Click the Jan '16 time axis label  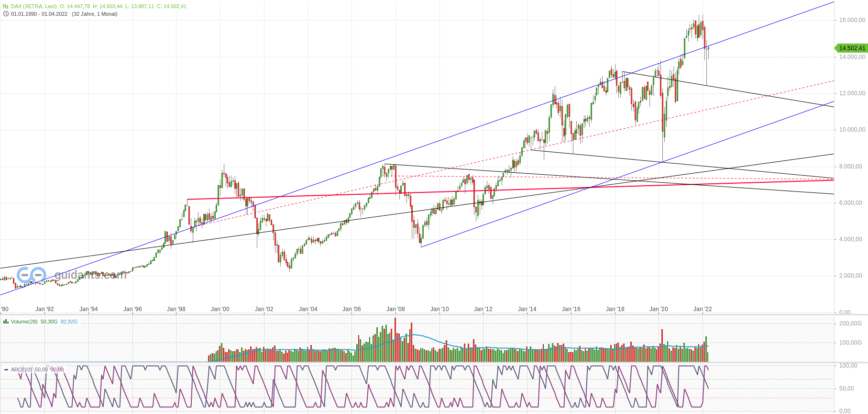pyautogui.click(x=571, y=309)
